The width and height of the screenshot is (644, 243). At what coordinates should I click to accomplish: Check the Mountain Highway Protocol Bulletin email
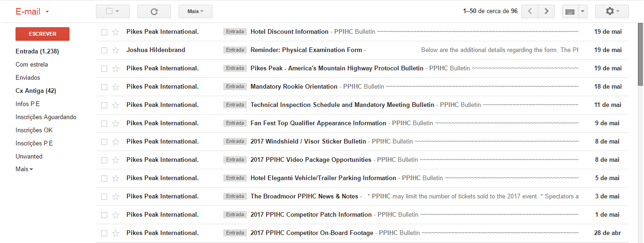click(104, 68)
